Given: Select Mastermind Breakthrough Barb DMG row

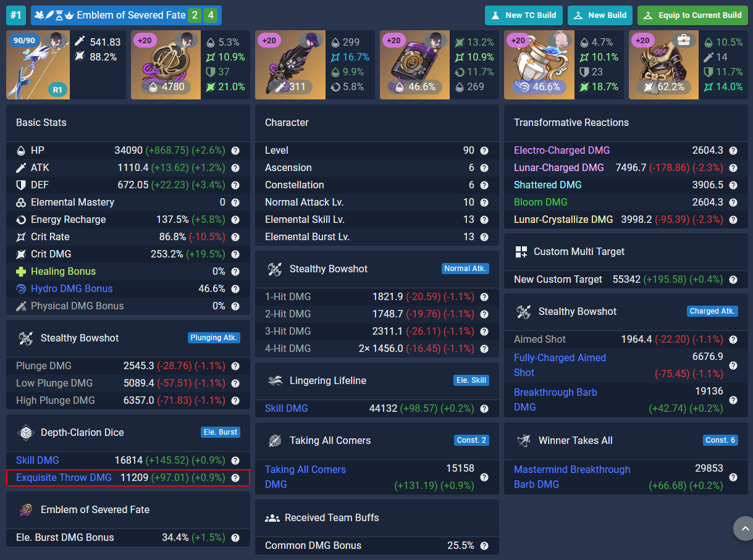Looking at the screenshot, I should click(x=626, y=477).
